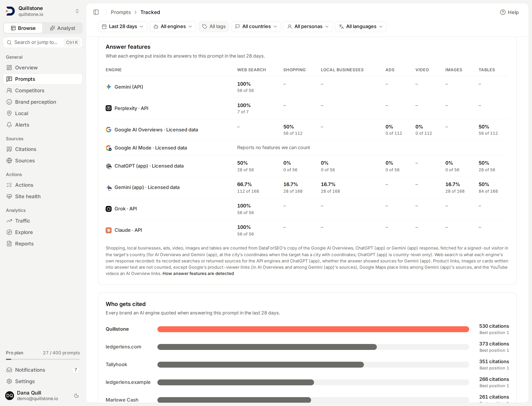Click Explore compass icon

coord(9,232)
